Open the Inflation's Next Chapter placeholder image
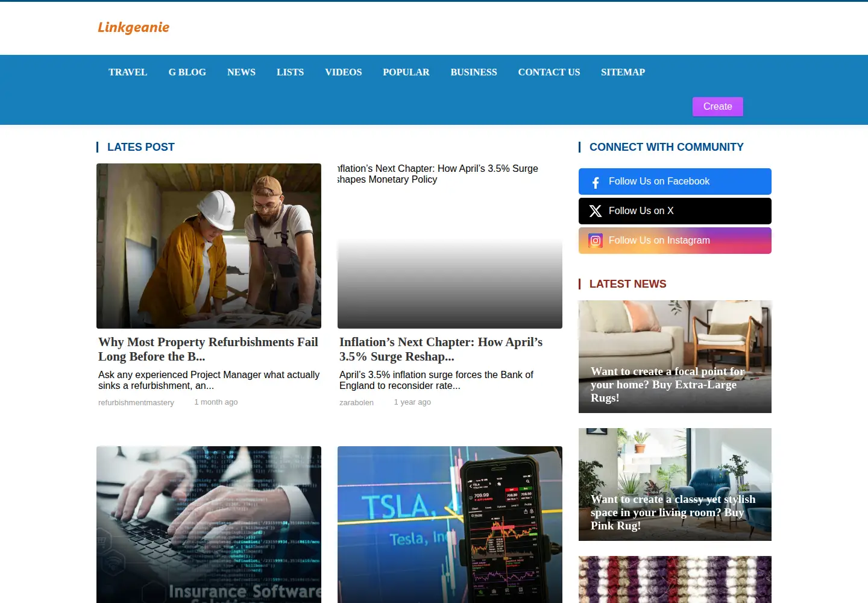 pyautogui.click(x=450, y=246)
